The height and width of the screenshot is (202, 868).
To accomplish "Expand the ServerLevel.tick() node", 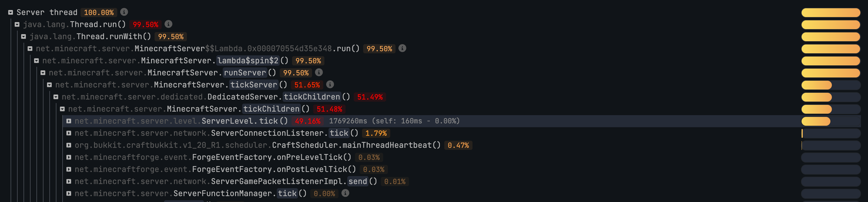I will (69, 121).
